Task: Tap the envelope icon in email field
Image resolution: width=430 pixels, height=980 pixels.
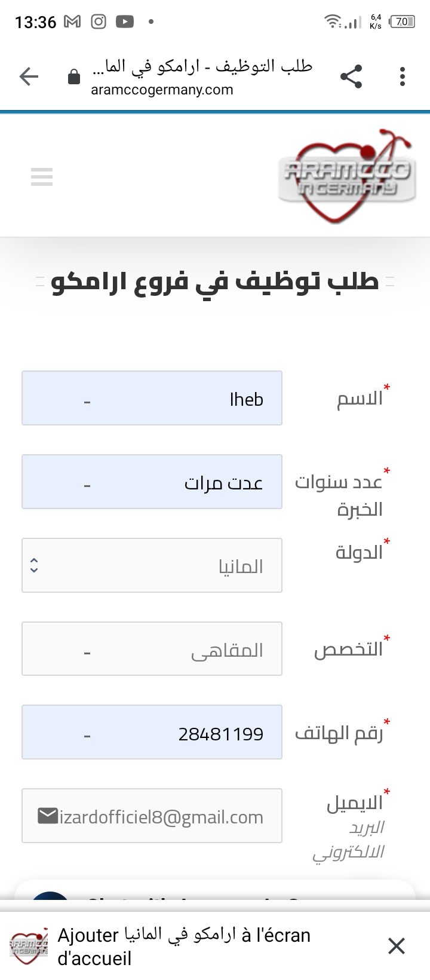Action: coord(47,816)
